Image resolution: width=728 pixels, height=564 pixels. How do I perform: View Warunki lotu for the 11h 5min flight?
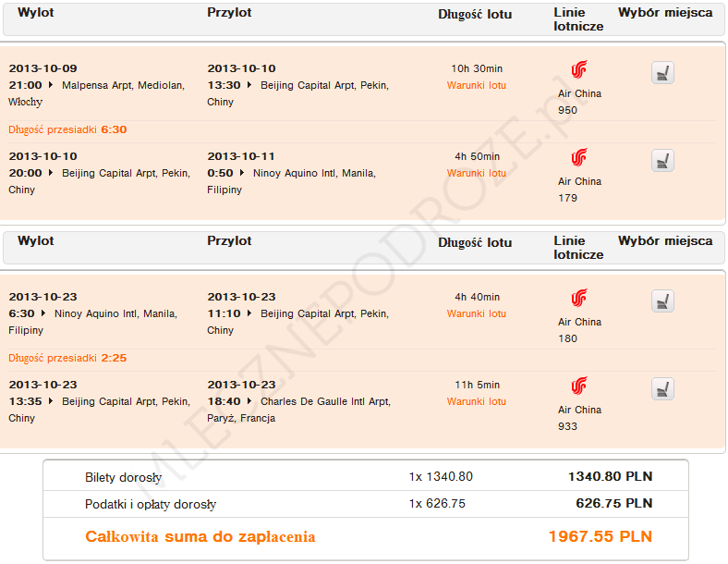pyautogui.click(x=477, y=402)
